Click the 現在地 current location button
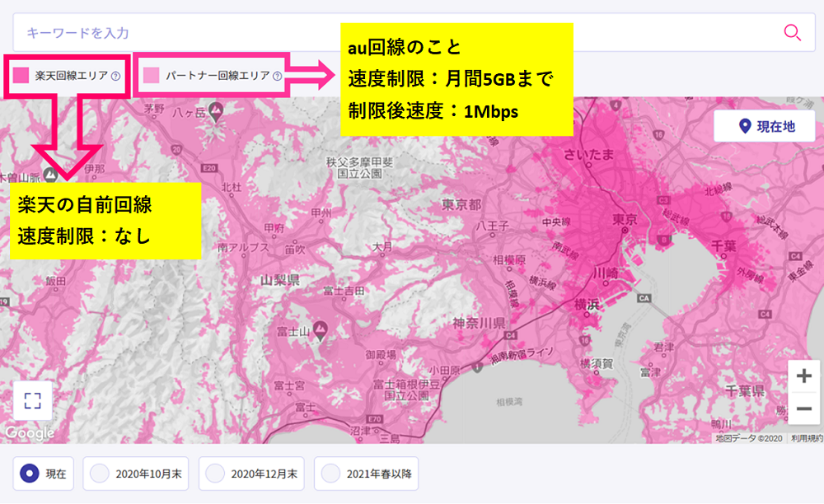 [764, 126]
